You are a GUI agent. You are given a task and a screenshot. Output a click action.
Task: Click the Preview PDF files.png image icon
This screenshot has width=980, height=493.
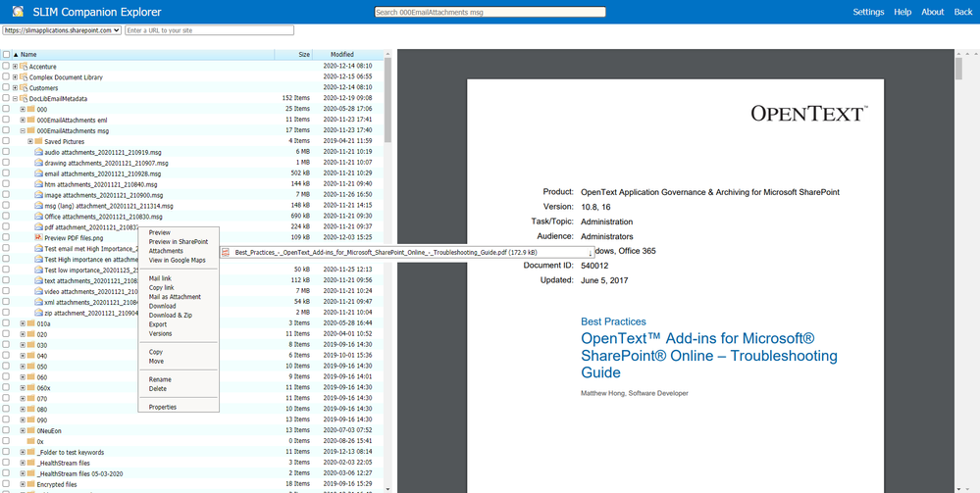pyautogui.click(x=38, y=237)
